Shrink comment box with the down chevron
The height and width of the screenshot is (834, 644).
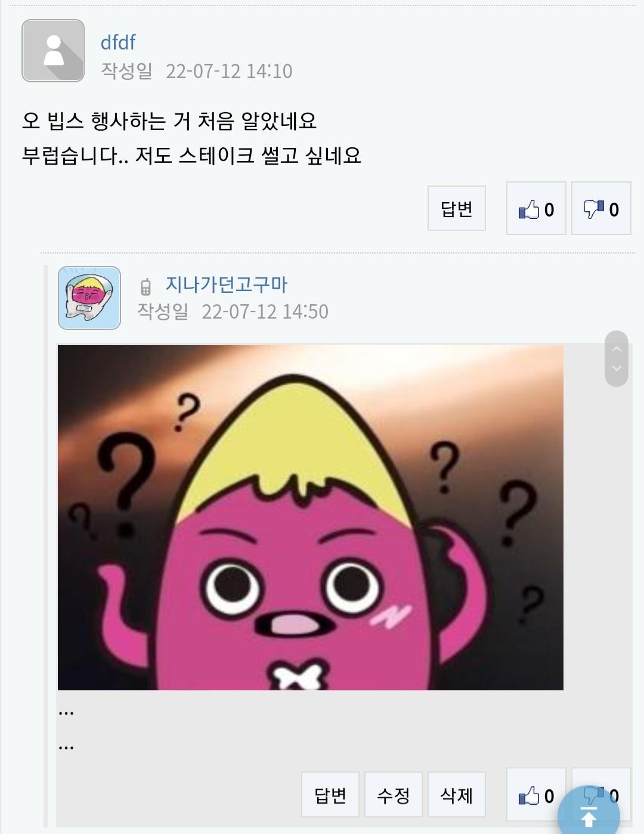(x=617, y=368)
